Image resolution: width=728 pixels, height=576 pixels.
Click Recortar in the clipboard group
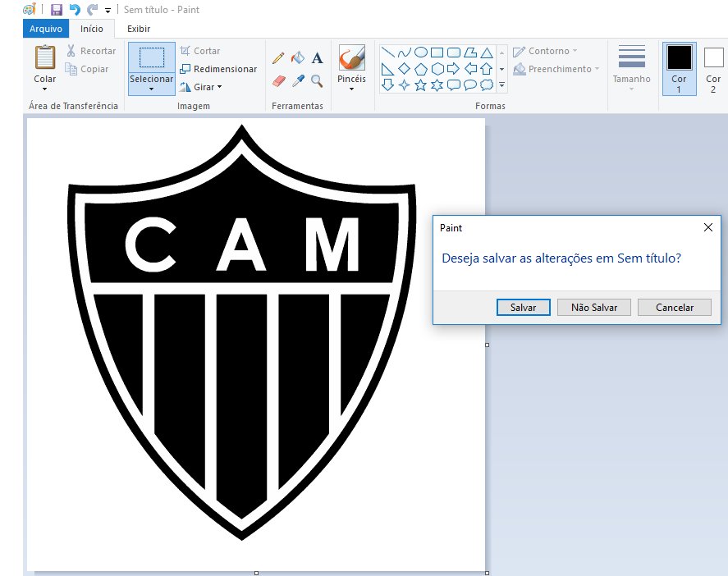91,51
